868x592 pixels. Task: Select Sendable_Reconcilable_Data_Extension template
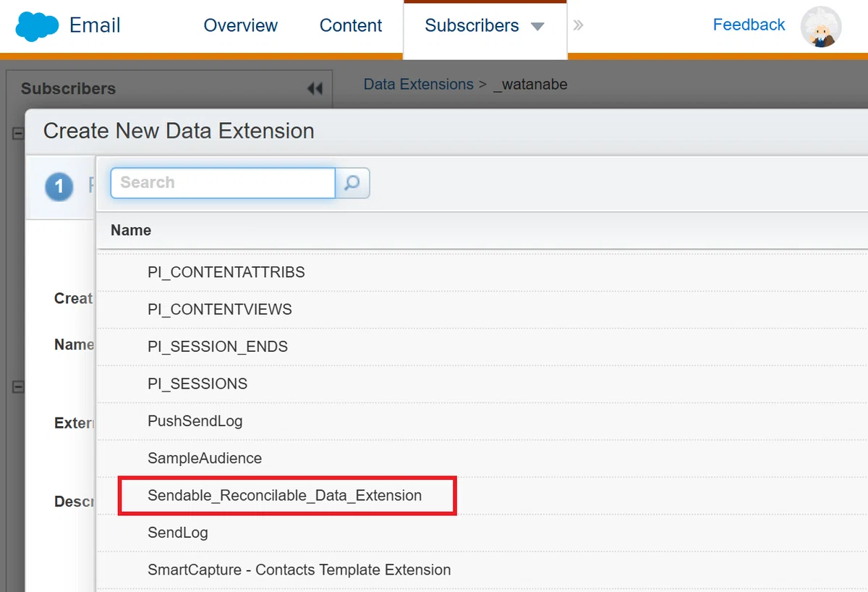click(x=285, y=495)
